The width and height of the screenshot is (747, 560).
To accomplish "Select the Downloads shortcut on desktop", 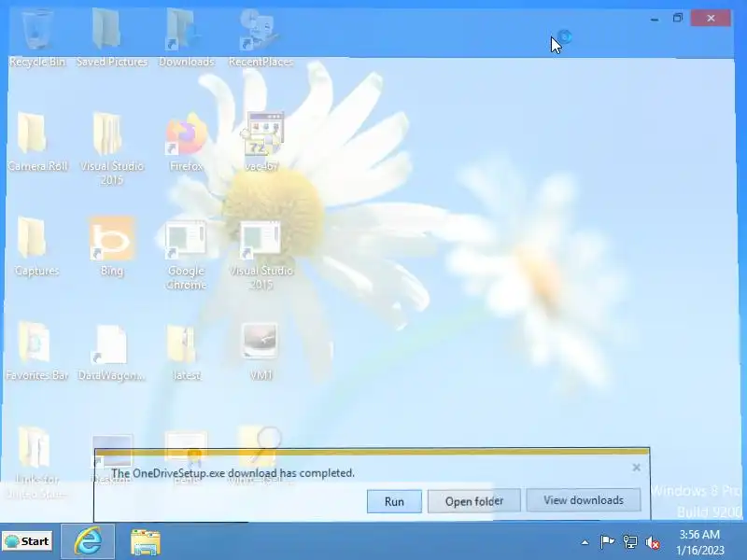I will point(186,38).
